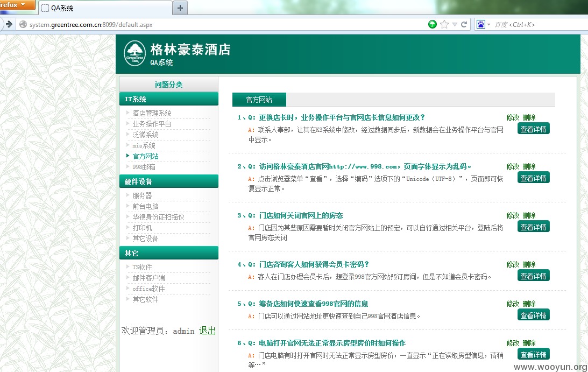Screen dimensions: 588x372
Task: Click 删除 for question 3
Action: [529, 215]
